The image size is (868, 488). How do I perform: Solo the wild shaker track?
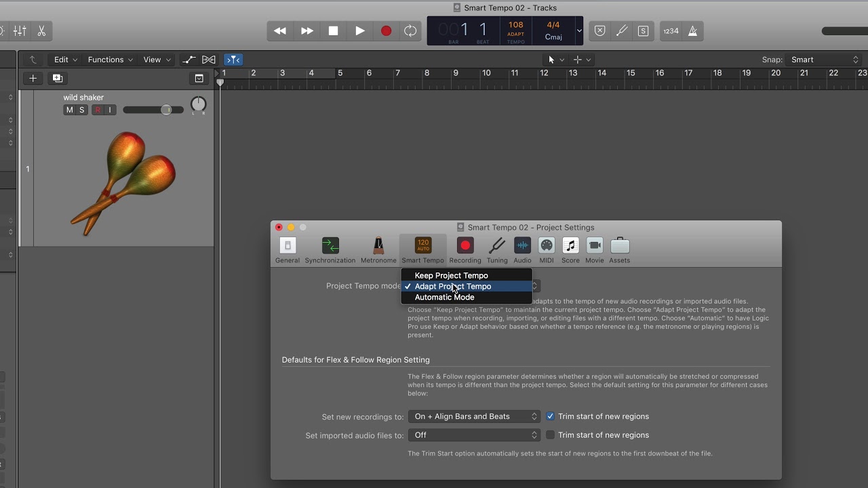click(82, 110)
